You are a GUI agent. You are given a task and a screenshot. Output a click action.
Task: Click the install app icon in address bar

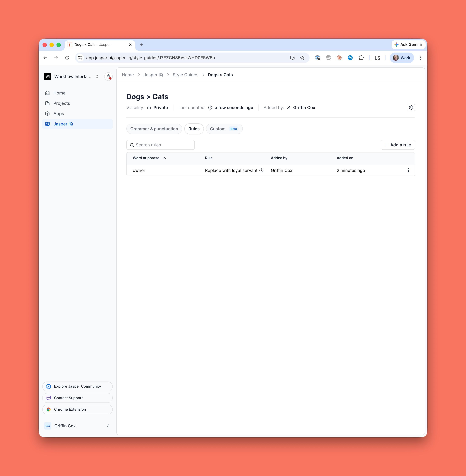pos(292,58)
